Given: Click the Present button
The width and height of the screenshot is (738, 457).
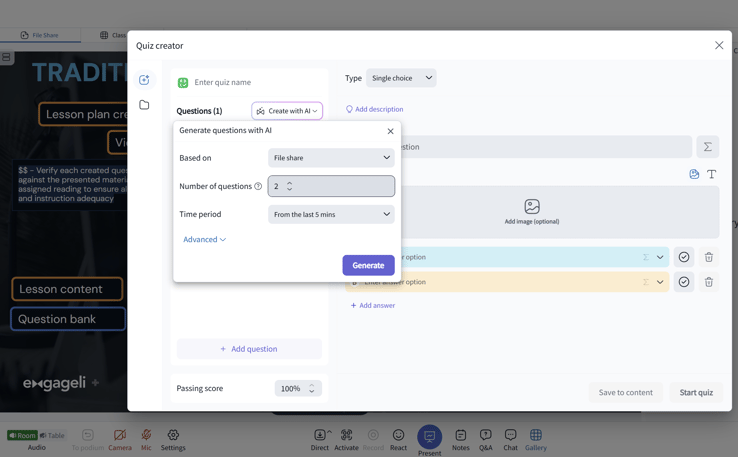Looking at the screenshot, I should 429,441.
